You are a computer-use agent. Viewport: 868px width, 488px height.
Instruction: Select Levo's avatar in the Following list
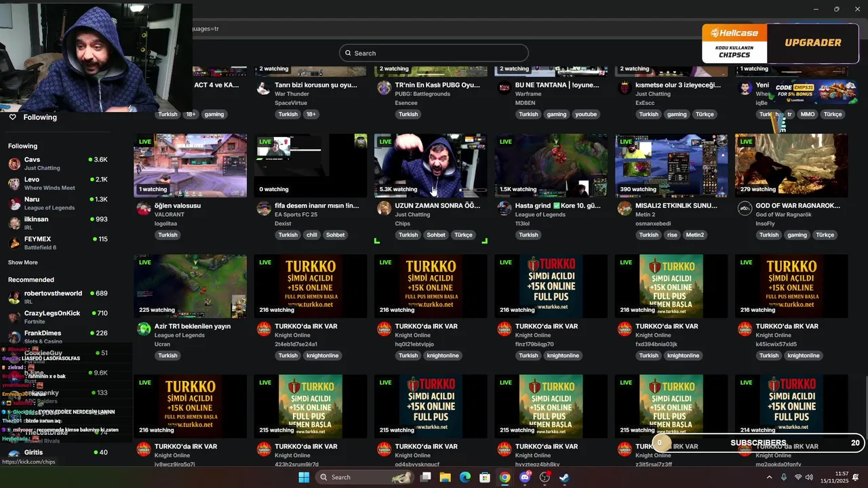(x=14, y=184)
